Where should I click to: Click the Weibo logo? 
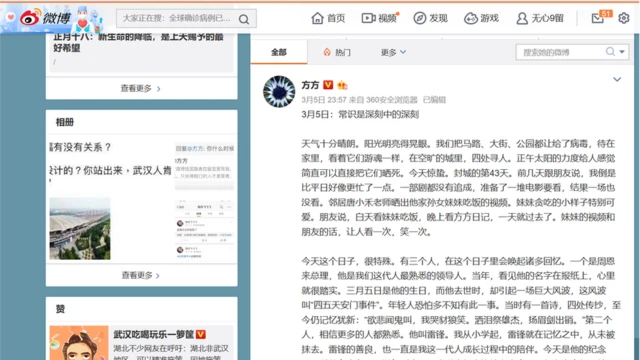pyautogui.click(x=45, y=18)
